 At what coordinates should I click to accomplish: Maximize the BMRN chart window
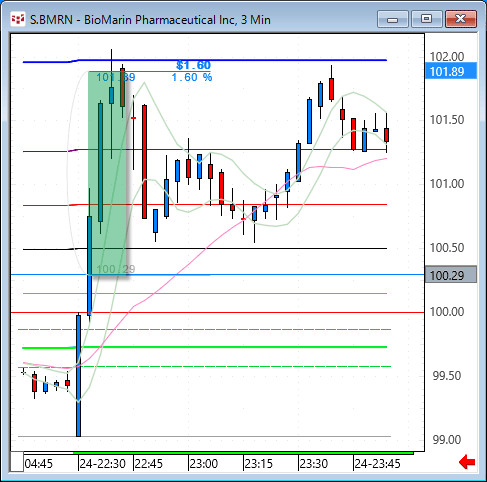(427, 19)
